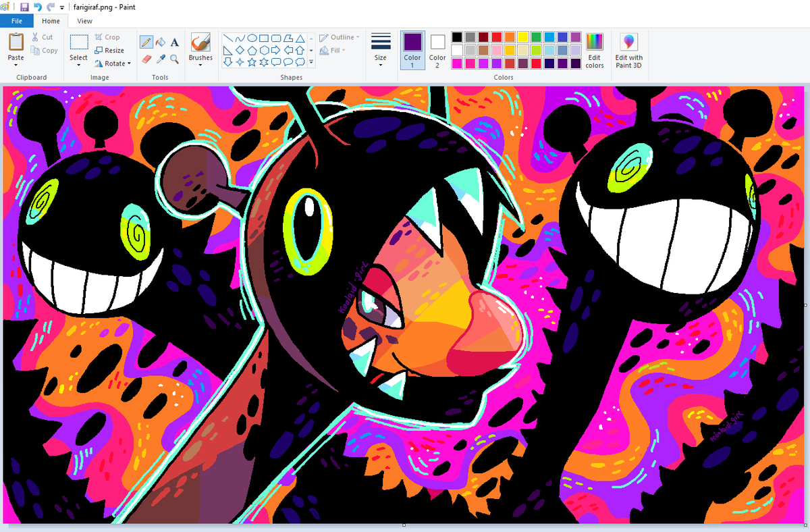810x532 pixels.
Task: Select the Fill with color tool
Action: point(160,42)
